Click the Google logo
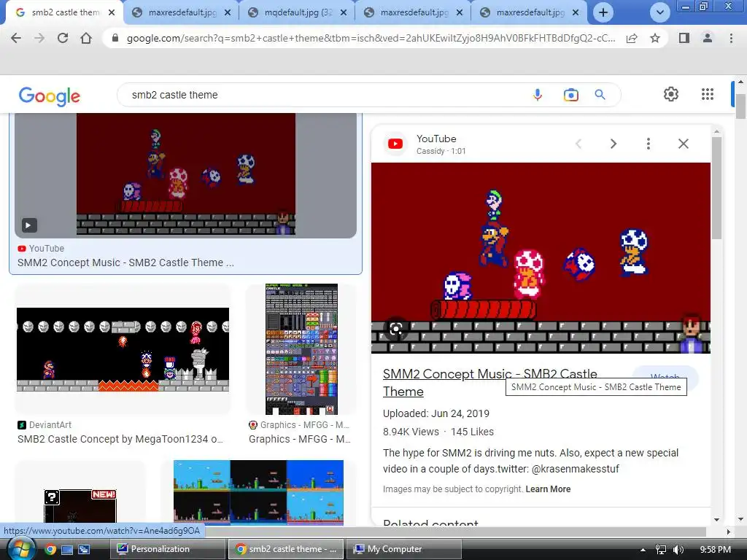Viewport: 747px width, 560px height. 49,96
